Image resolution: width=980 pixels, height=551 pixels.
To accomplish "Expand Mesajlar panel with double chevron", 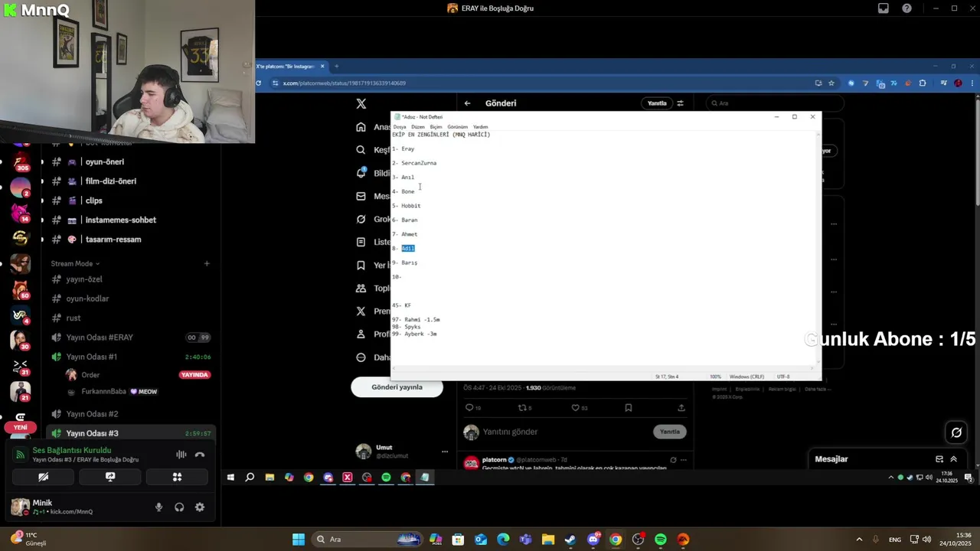I will [x=954, y=459].
